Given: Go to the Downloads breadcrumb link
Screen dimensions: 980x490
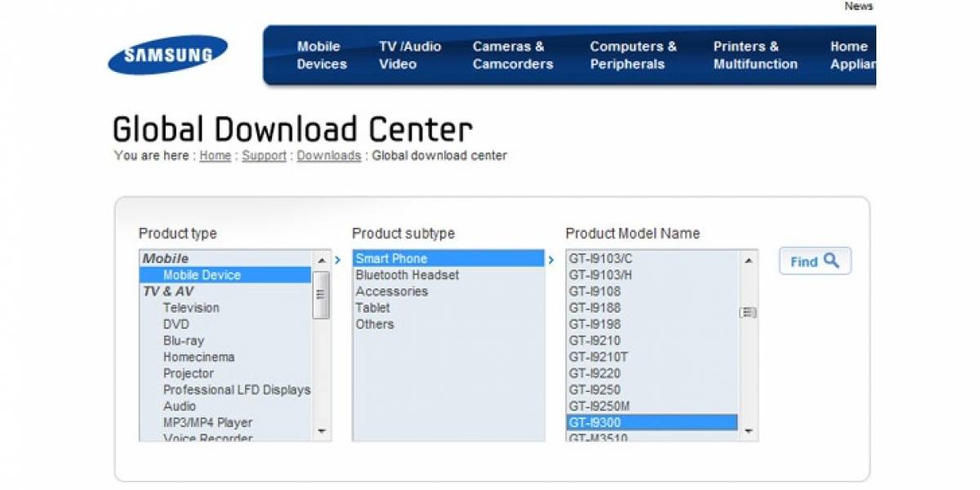Looking at the screenshot, I should tap(328, 155).
